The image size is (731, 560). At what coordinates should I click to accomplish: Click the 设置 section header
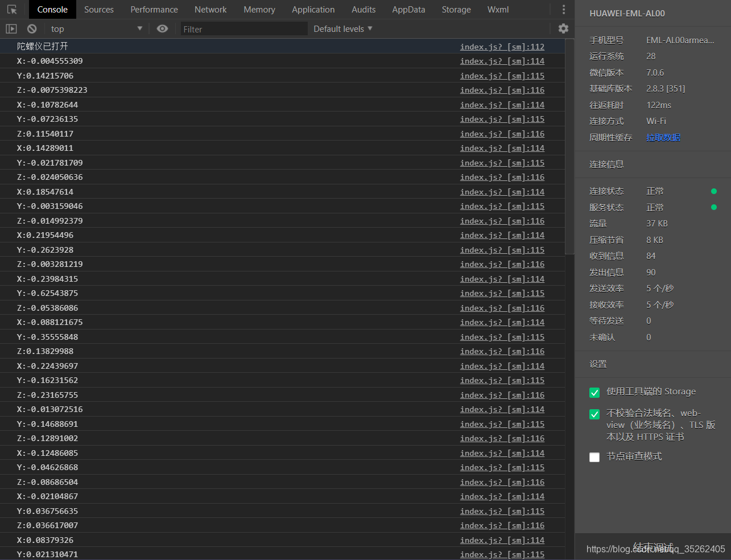pyautogui.click(x=598, y=364)
